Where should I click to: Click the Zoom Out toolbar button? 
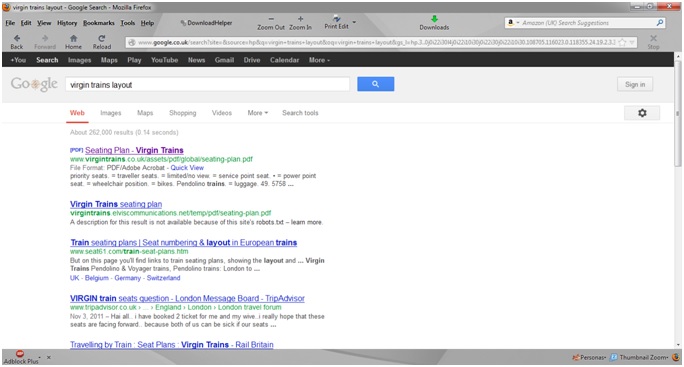(270, 23)
